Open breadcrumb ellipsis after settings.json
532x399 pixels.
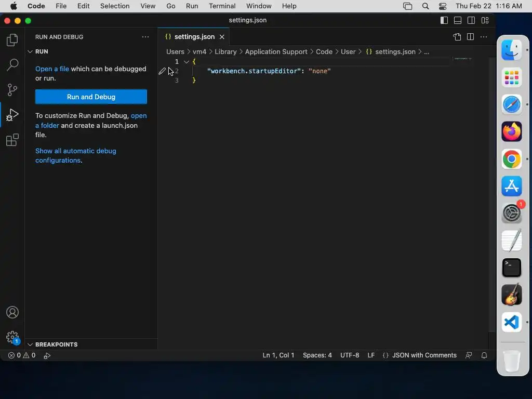point(427,52)
